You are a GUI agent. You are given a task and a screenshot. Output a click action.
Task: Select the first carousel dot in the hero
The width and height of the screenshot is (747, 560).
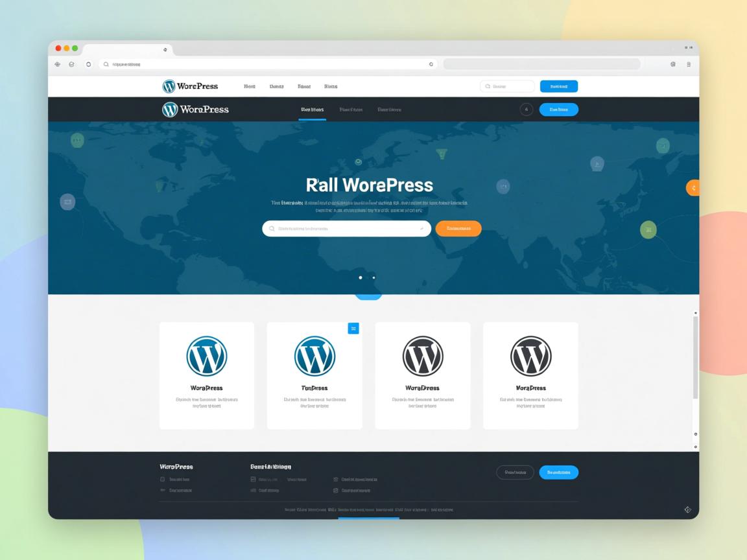361,277
